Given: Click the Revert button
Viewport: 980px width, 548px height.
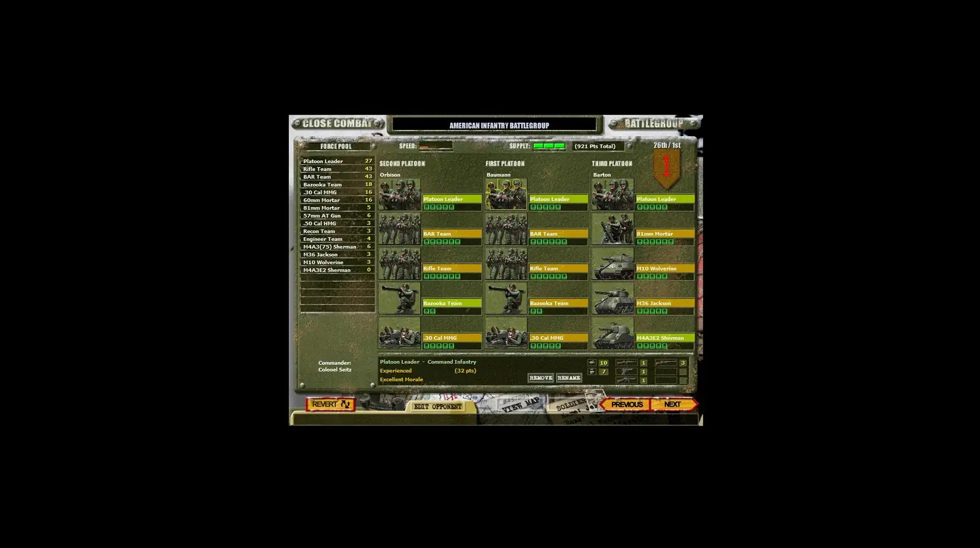Looking at the screenshot, I should click(331, 405).
